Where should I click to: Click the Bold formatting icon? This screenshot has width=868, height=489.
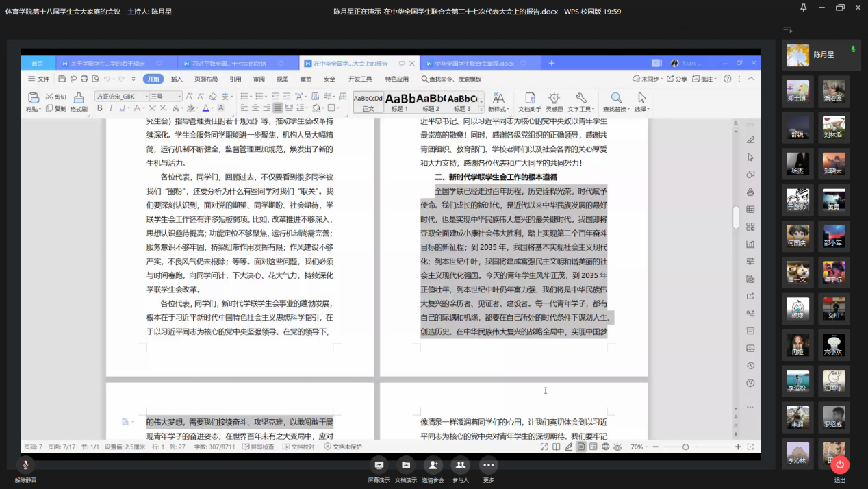point(100,108)
